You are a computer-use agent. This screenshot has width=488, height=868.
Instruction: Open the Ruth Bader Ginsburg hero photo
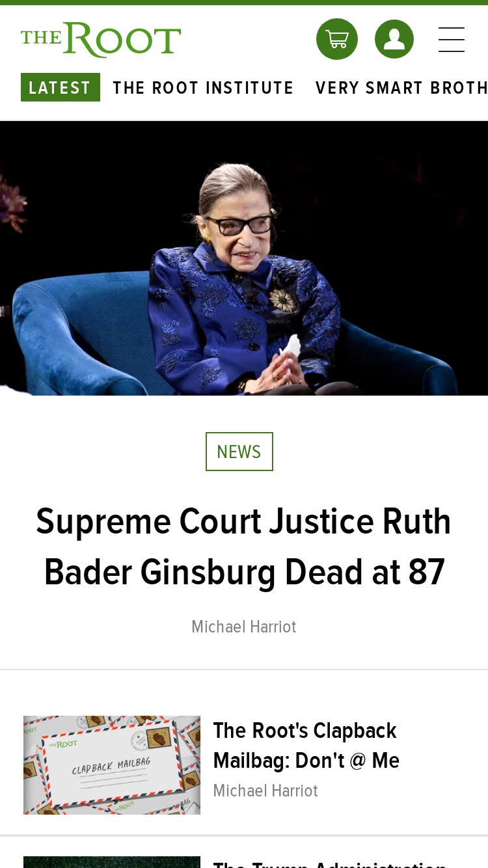244,258
